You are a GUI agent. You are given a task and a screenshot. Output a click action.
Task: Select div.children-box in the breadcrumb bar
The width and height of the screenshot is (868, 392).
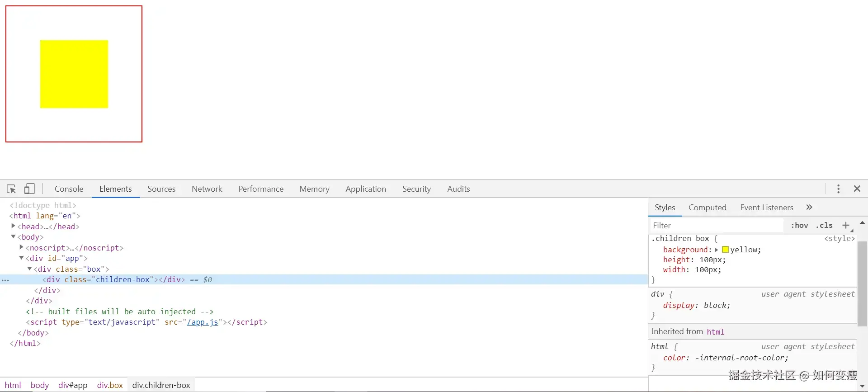coord(161,385)
